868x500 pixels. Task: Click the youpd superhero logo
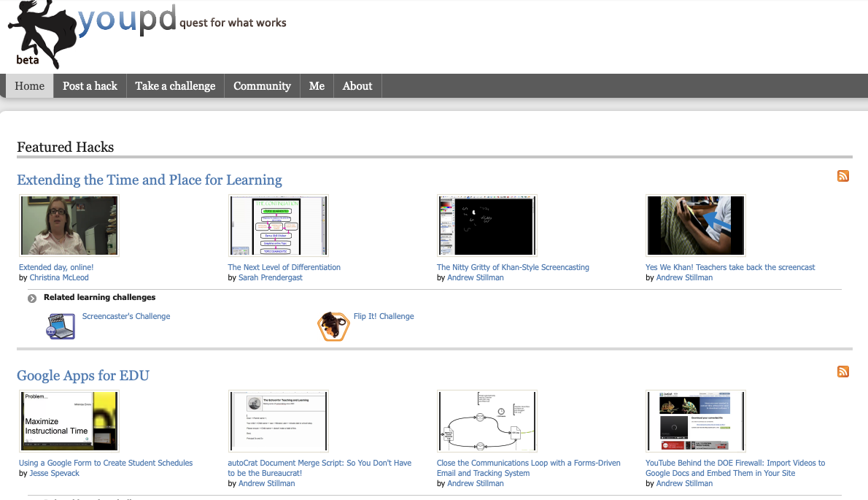42,34
